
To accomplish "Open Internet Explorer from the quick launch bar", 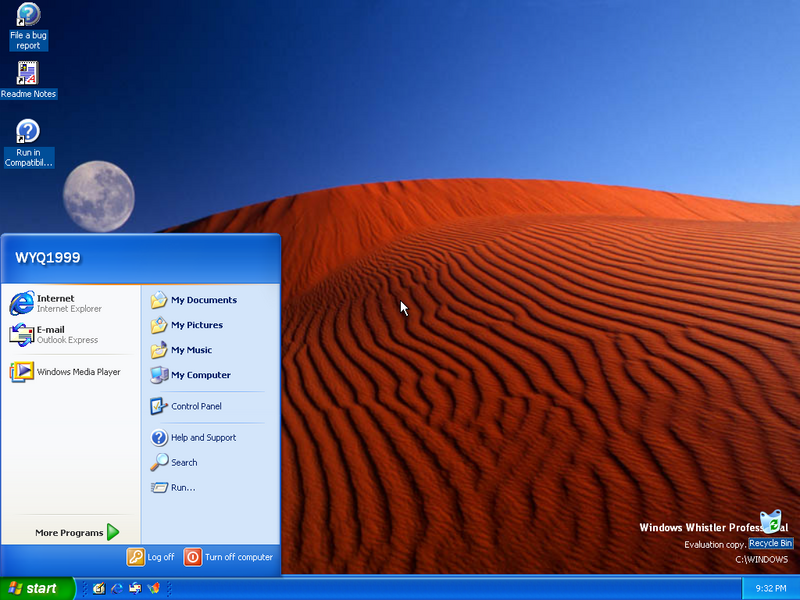I will coord(116,589).
